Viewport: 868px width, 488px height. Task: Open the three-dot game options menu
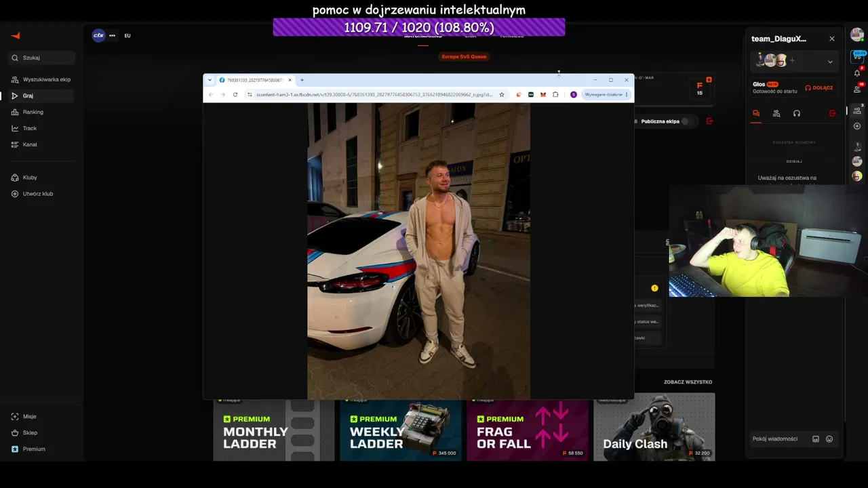click(x=113, y=36)
